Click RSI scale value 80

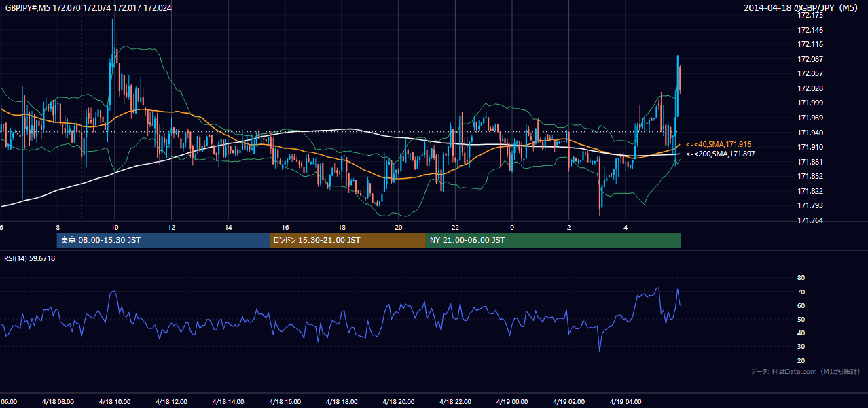[x=801, y=278]
